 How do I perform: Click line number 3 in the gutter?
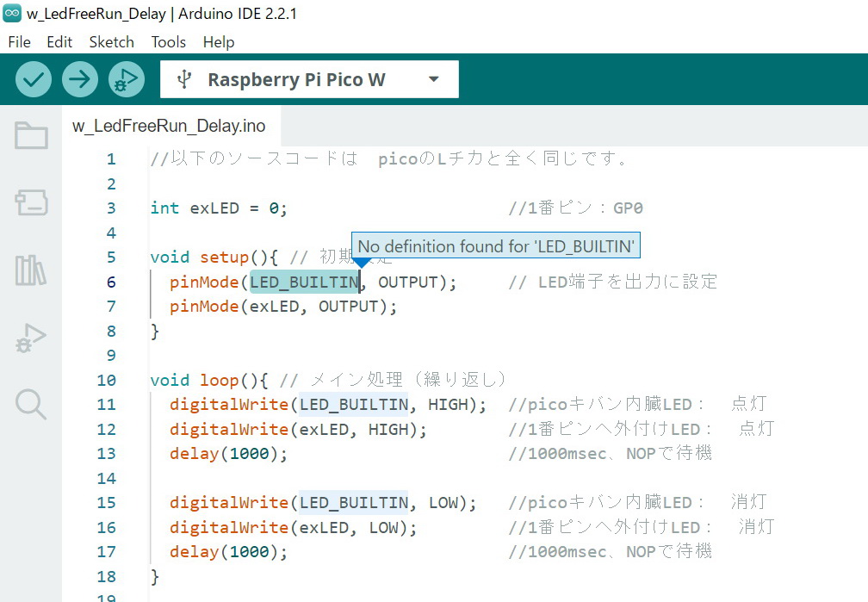(111, 208)
